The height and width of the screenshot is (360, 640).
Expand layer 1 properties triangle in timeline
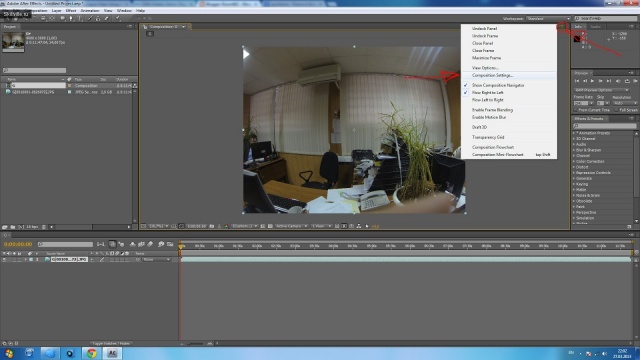(x=25, y=260)
